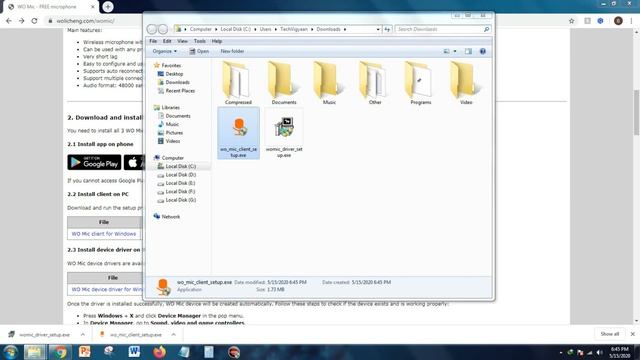Open the Video folder

[x=466, y=82]
